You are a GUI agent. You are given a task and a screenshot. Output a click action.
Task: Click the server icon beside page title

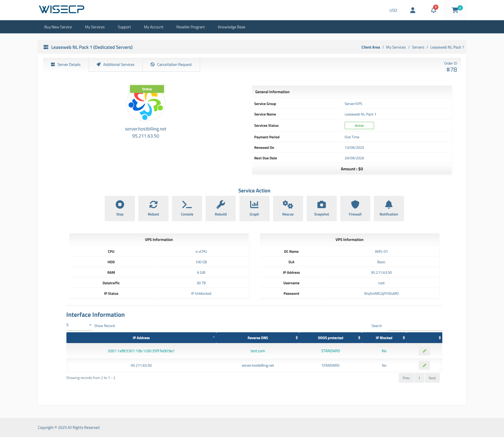(46, 47)
